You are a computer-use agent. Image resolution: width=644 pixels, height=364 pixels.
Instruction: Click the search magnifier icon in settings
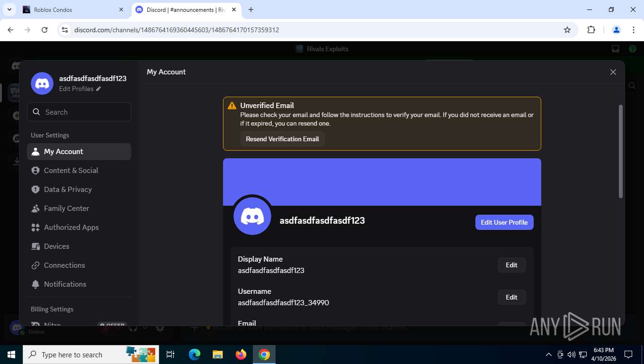click(x=36, y=112)
